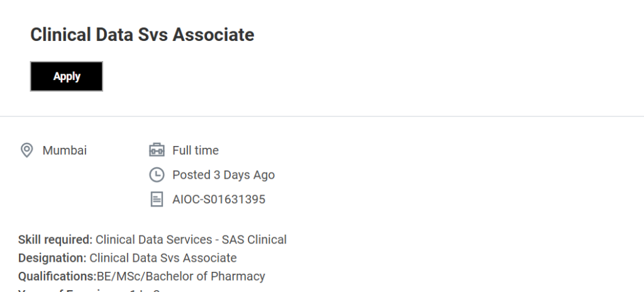644x292 pixels.
Task: Click the document icon beside the job ID
Action: pos(156,199)
